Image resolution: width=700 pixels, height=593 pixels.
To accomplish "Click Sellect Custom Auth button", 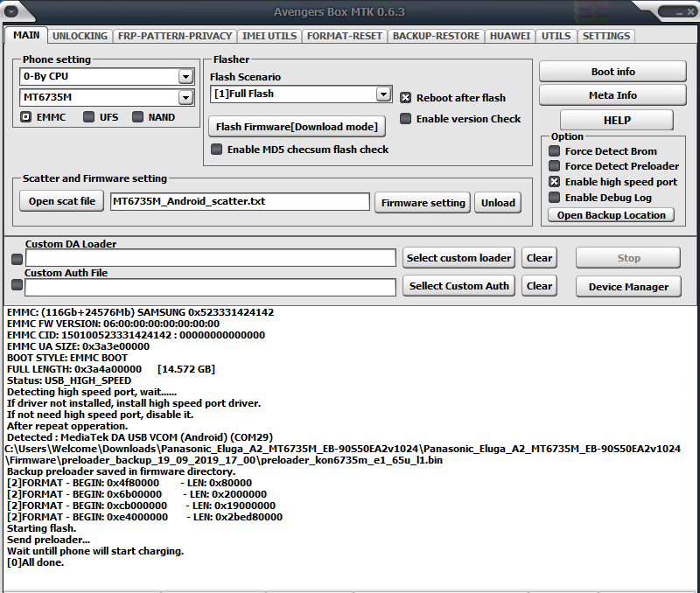I will (x=458, y=286).
